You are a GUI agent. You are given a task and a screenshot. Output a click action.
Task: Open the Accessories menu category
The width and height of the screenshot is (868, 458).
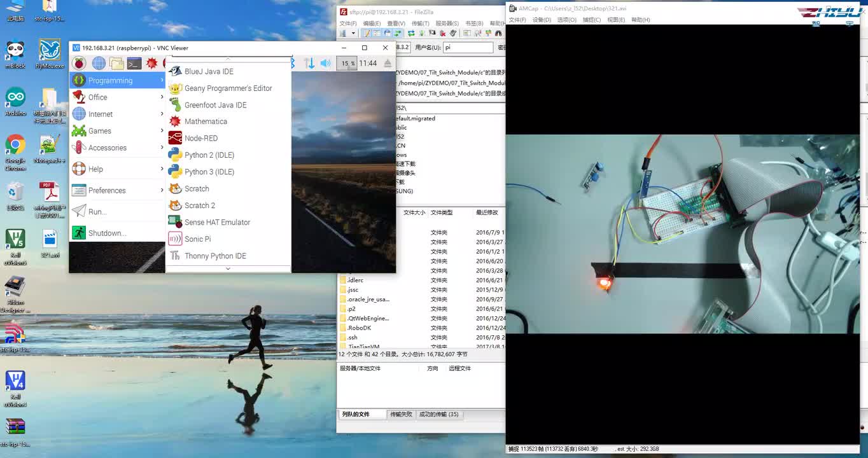[x=118, y=148]
